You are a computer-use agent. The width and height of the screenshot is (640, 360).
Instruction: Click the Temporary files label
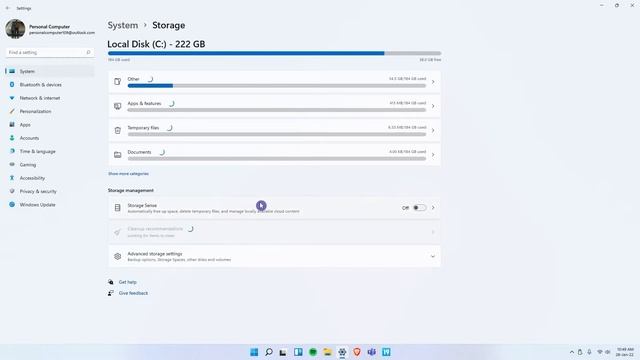[143, 128]
